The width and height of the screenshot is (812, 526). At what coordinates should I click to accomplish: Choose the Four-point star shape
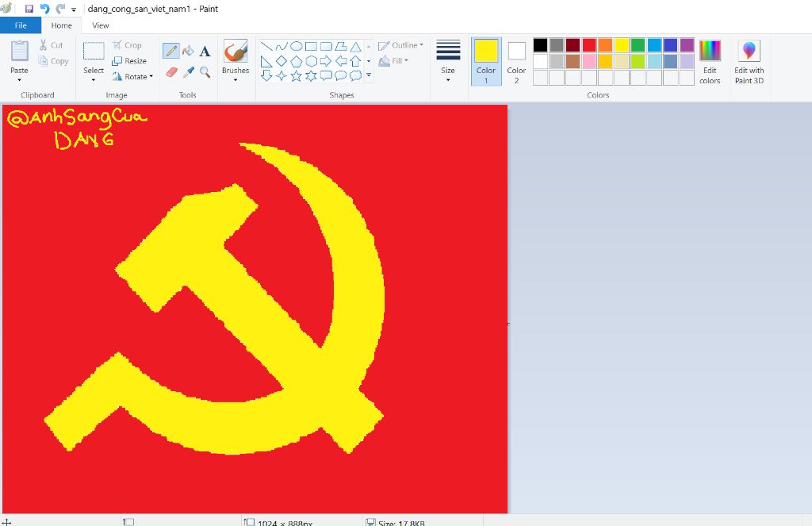coord(282,76)
